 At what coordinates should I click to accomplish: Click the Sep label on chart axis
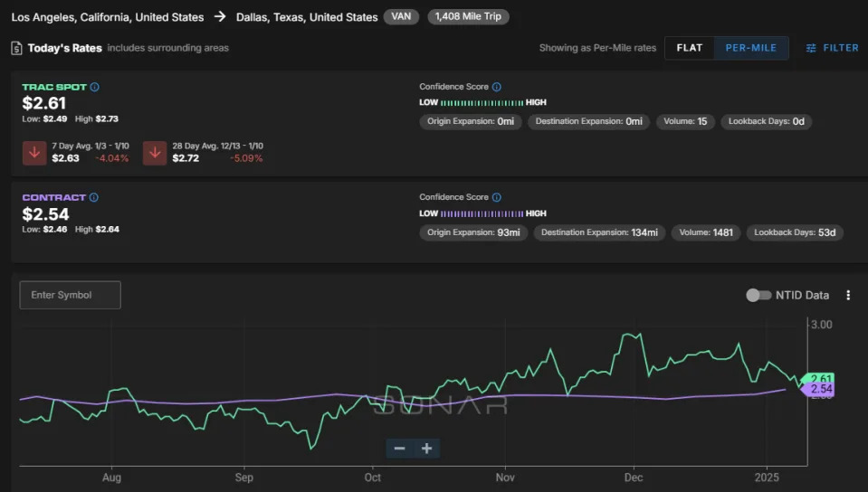pos(244,477)
